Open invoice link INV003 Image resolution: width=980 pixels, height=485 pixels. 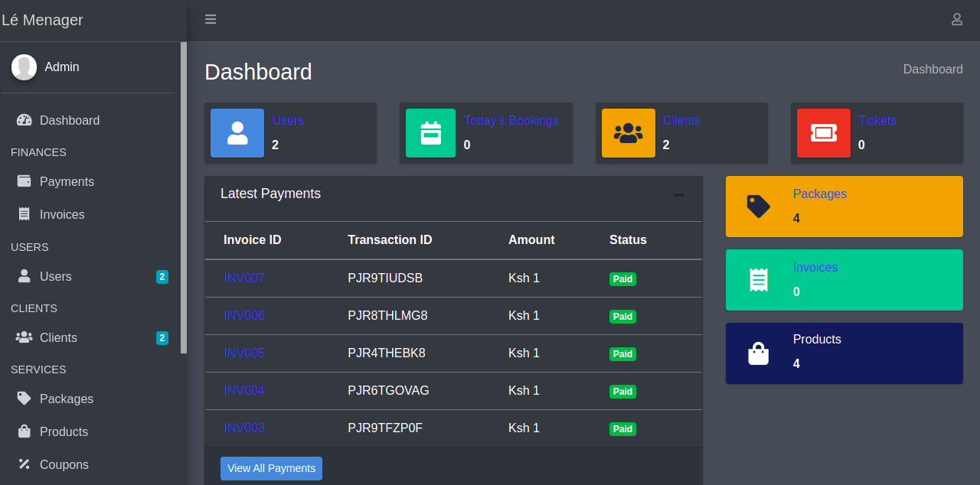click(x=244, y=428)
